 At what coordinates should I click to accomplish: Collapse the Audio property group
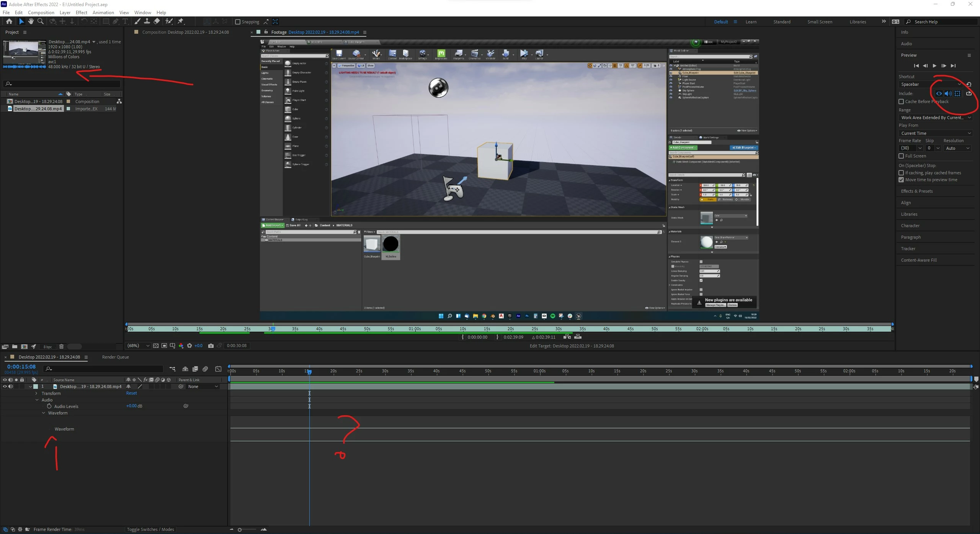[x=37, y=400]
